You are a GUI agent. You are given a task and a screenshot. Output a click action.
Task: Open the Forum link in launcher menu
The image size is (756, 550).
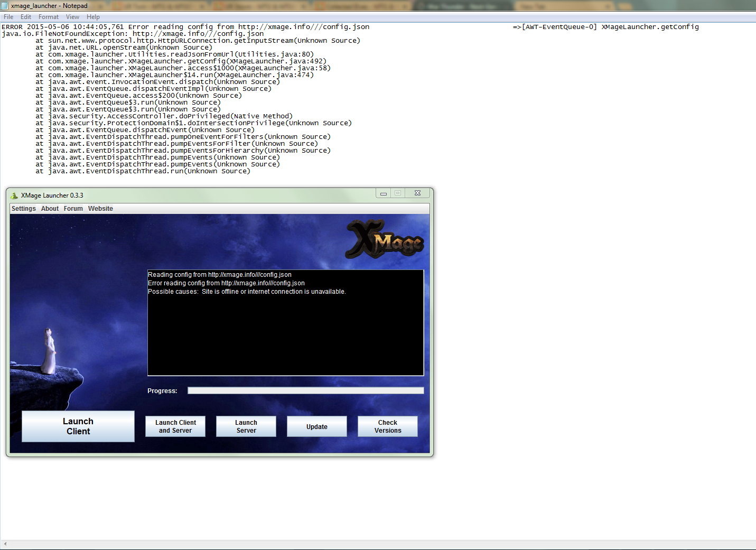[x=73, y=209]
